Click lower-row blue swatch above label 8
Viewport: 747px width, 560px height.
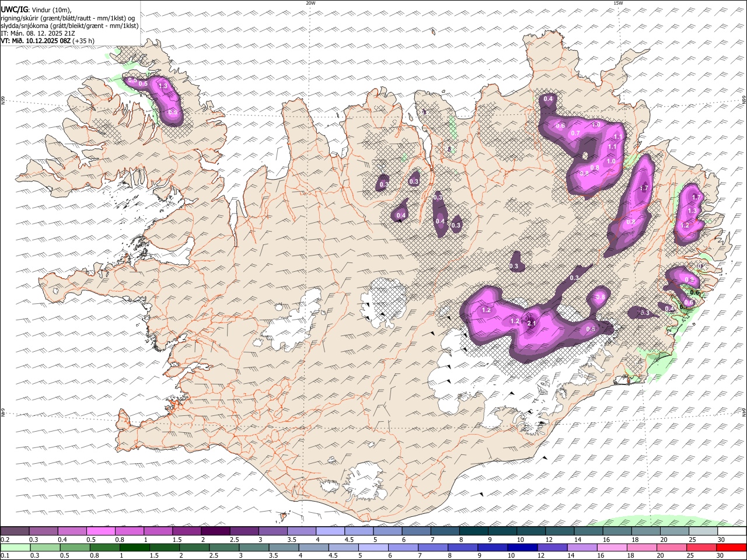pos(463,548)
